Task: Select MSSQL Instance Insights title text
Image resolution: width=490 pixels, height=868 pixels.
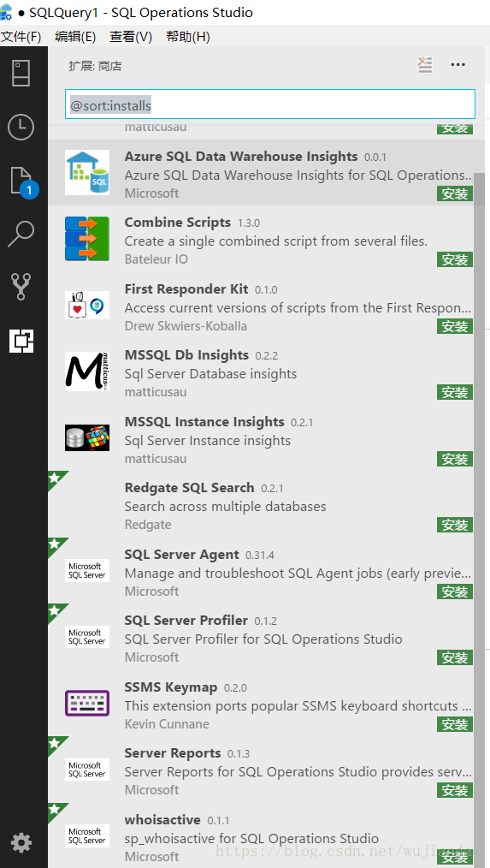Action: pos(204,422)
